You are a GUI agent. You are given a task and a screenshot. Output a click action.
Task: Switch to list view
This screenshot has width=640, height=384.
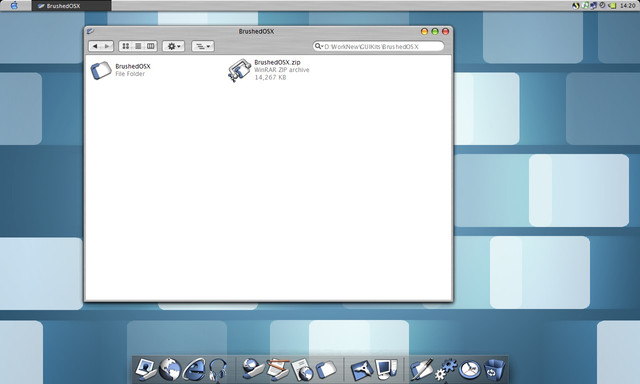point(138,46)
